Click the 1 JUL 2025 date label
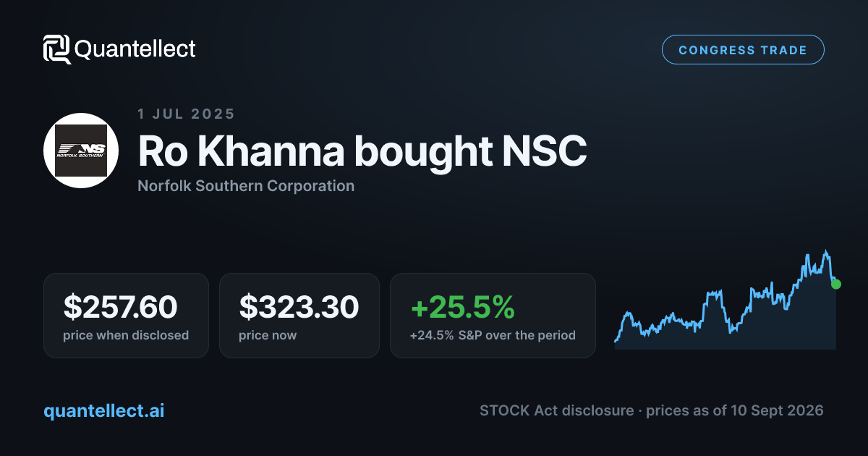Viewport: 868px width, 456px height. coord(186,114)
